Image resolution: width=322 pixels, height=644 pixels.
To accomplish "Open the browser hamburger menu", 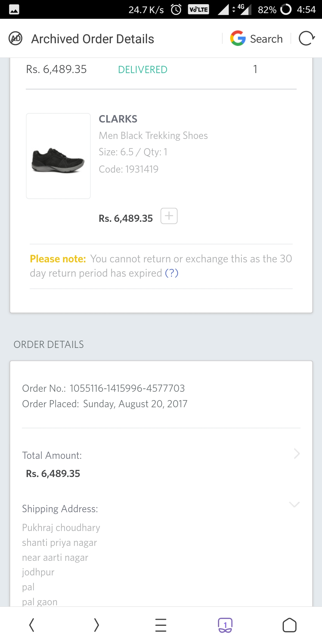I will coord(161,625).
